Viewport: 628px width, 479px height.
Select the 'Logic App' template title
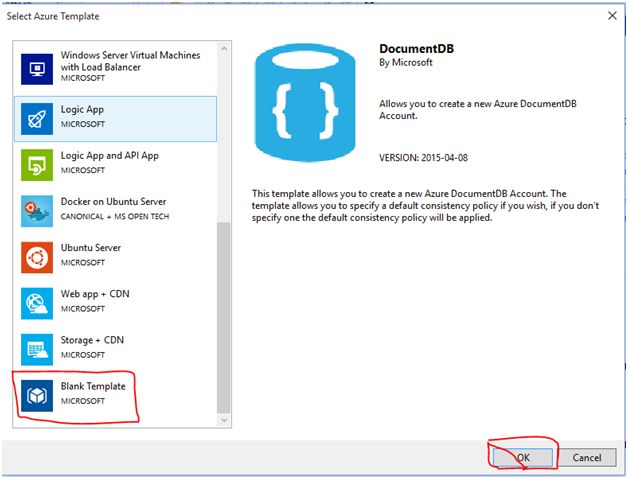tap(82, 109)
